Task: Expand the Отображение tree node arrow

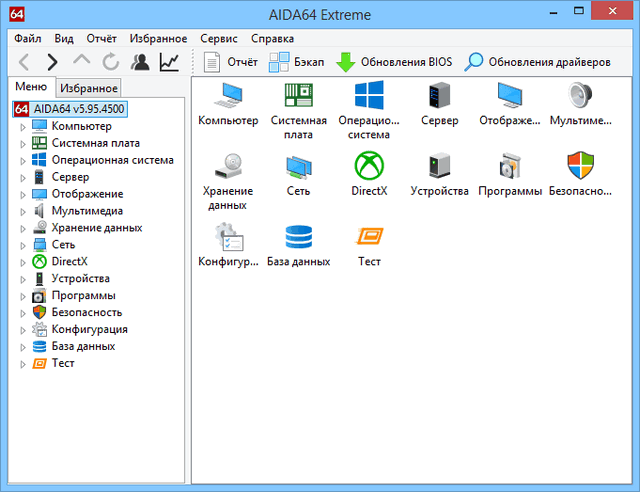Action: [23, 195]
